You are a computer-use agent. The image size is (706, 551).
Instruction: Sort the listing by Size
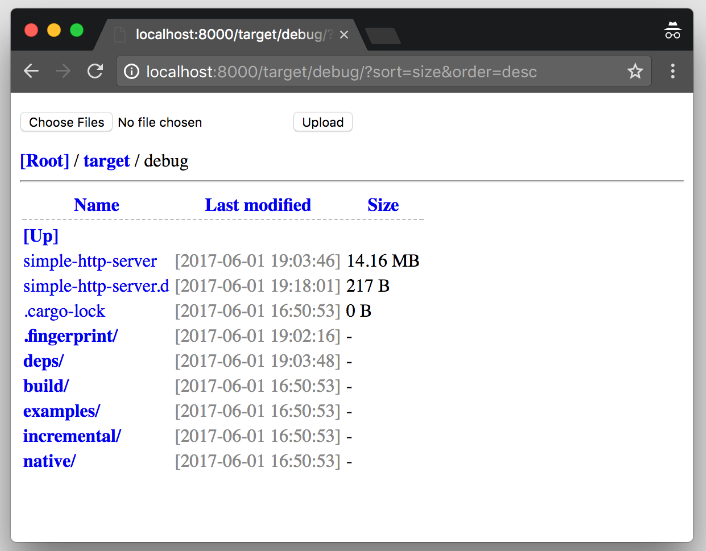pos(383,205)
